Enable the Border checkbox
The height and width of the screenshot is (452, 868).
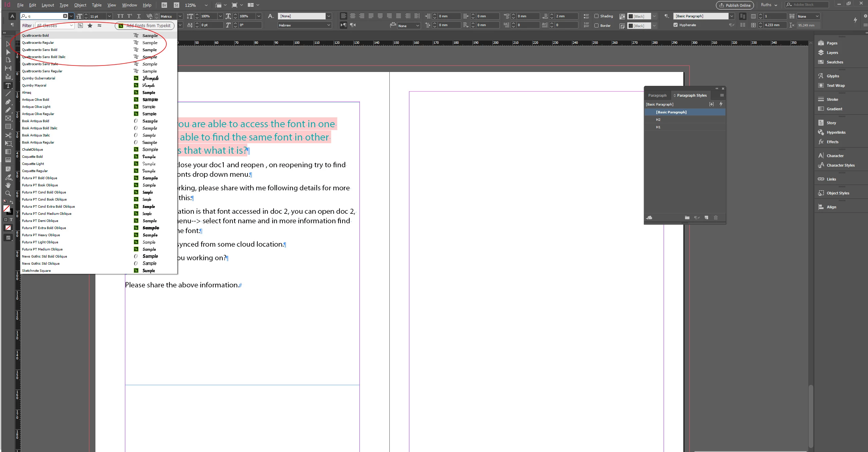[596, 25]
